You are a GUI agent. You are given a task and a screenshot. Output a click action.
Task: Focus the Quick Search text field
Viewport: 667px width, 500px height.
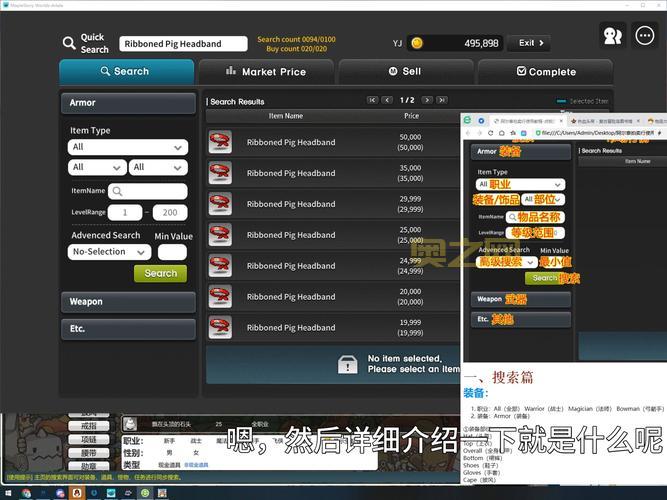coord(183,44)
